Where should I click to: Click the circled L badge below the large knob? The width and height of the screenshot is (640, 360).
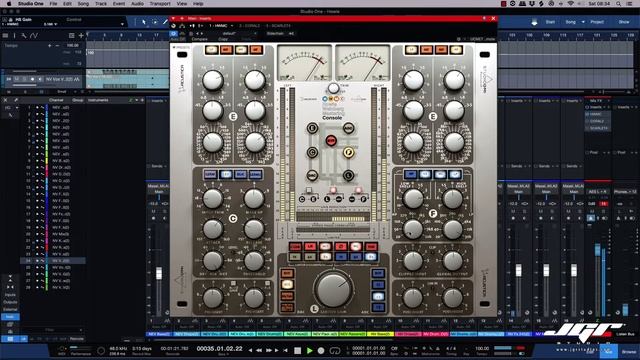pyautogui.click(x=314, y=309)
